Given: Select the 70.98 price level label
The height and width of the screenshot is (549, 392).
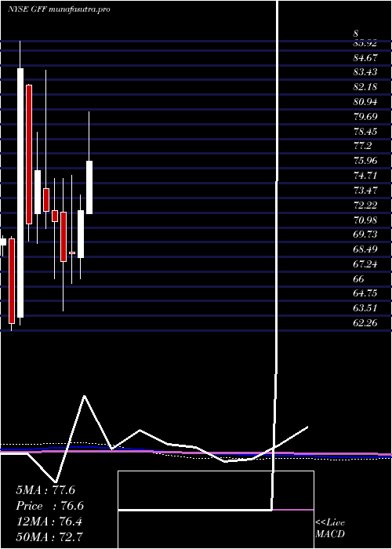Looking at the screenshot, I should pyautogui.click(x=365, y=220).
